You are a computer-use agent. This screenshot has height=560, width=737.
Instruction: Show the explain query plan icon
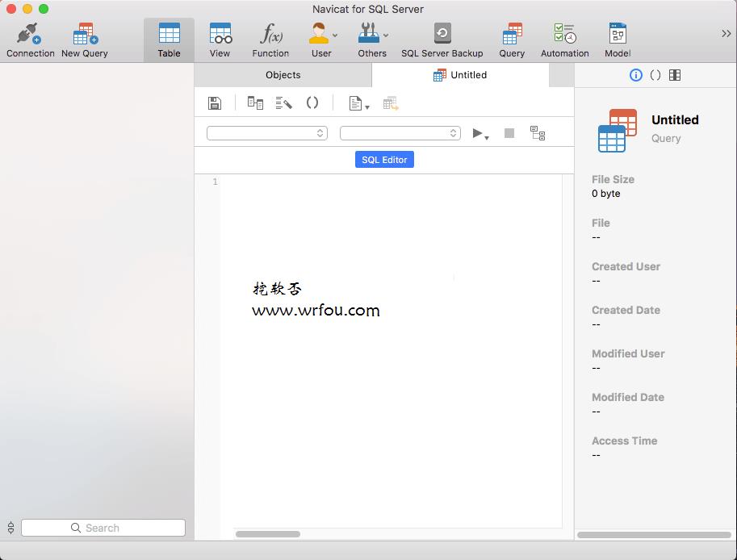pos(538,133)
